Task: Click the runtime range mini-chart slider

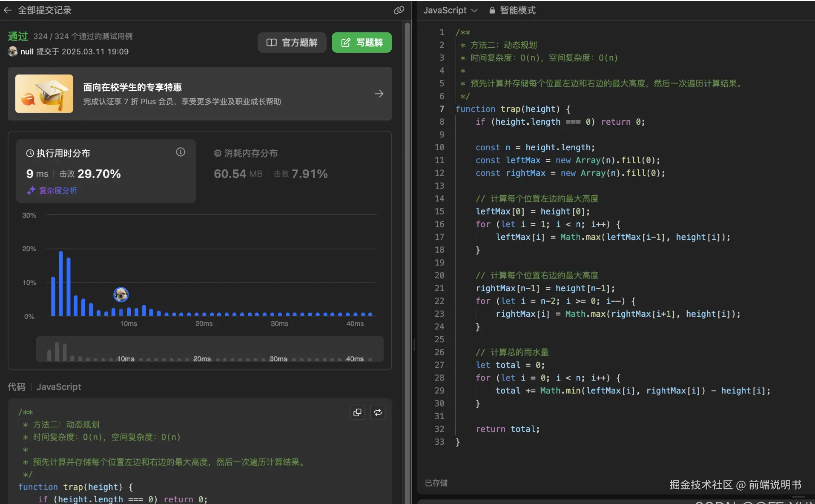Action: pos(209,349)
